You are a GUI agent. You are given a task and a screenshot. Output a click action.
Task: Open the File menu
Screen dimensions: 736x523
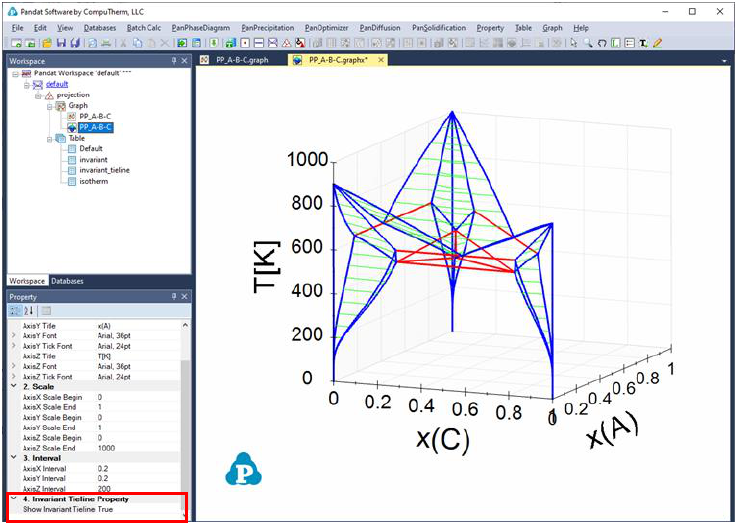tap(17, 28)
